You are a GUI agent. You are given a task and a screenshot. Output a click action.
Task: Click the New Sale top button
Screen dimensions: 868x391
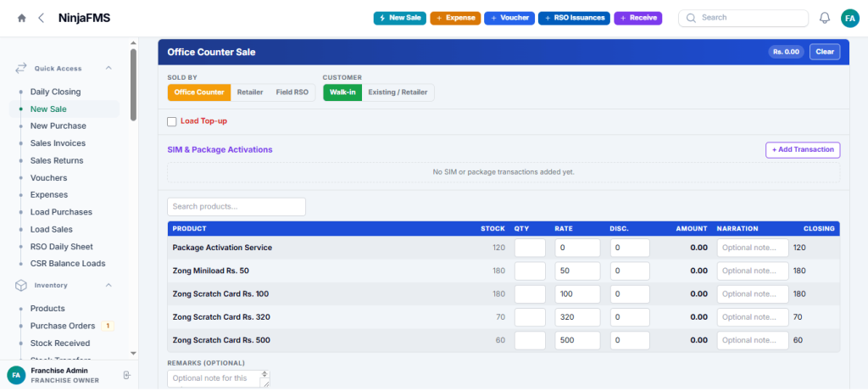tap(400, 19)
